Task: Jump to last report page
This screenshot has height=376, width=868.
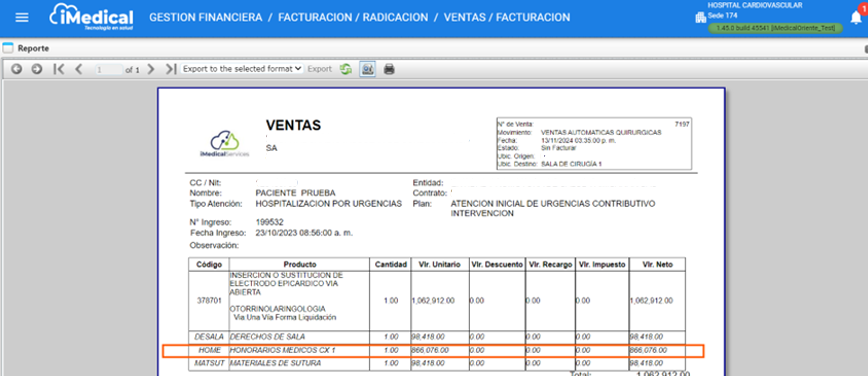Action: click(x=170, y=69)
